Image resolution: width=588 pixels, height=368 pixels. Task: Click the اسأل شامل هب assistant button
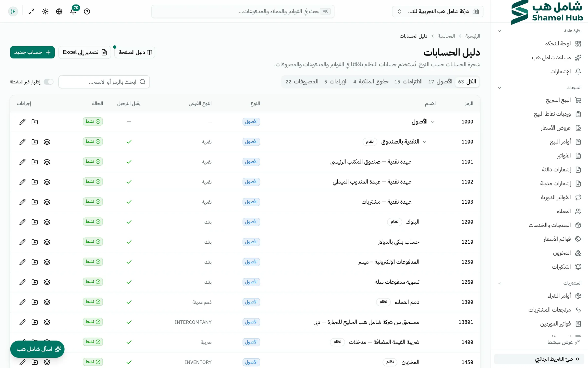click(x=37, y=349)
